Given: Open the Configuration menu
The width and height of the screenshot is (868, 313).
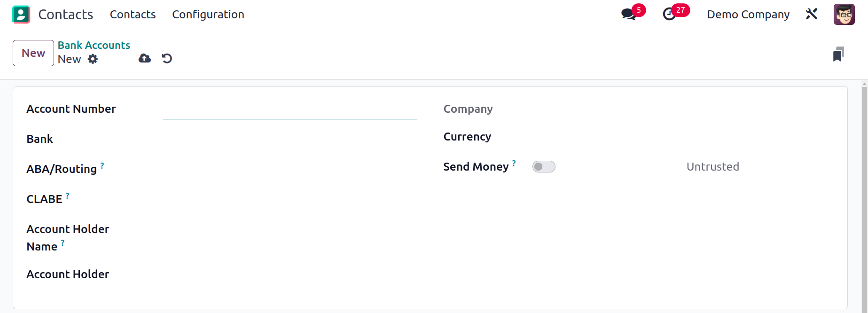Looking at the screenshot, I should pos(208,15).
